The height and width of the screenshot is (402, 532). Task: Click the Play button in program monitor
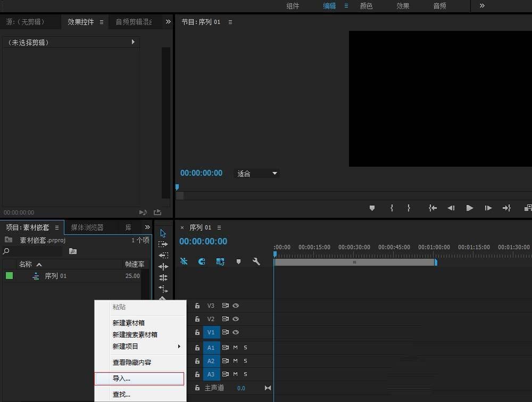(x=470, y=208)
